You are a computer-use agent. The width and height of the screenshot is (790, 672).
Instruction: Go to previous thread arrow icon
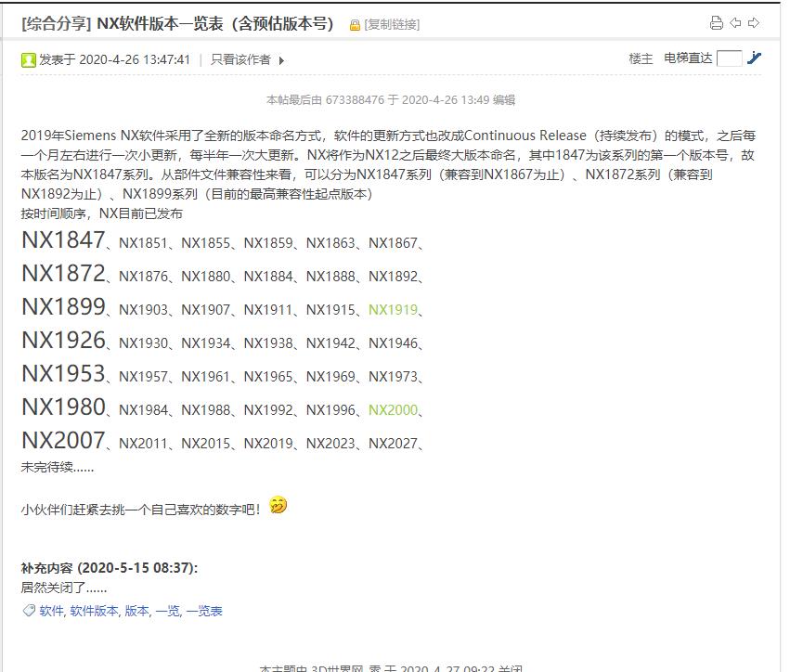pyautogui.click(x=735, y=22)
